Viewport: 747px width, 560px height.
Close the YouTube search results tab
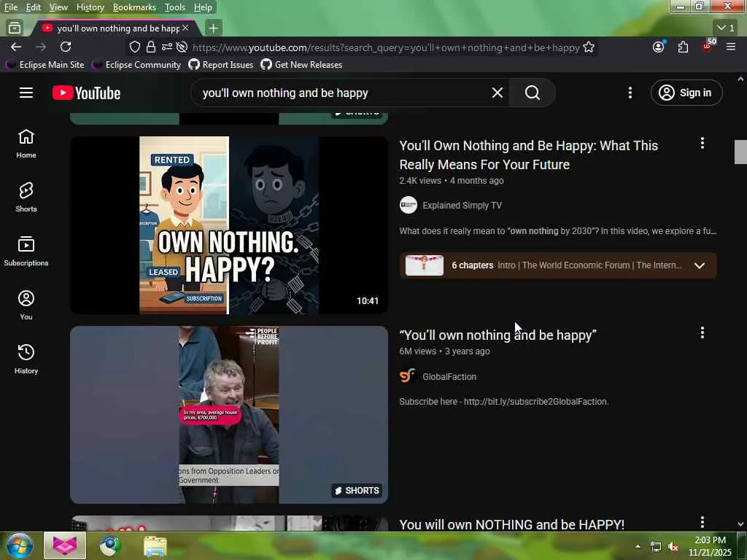click(185, 28)
